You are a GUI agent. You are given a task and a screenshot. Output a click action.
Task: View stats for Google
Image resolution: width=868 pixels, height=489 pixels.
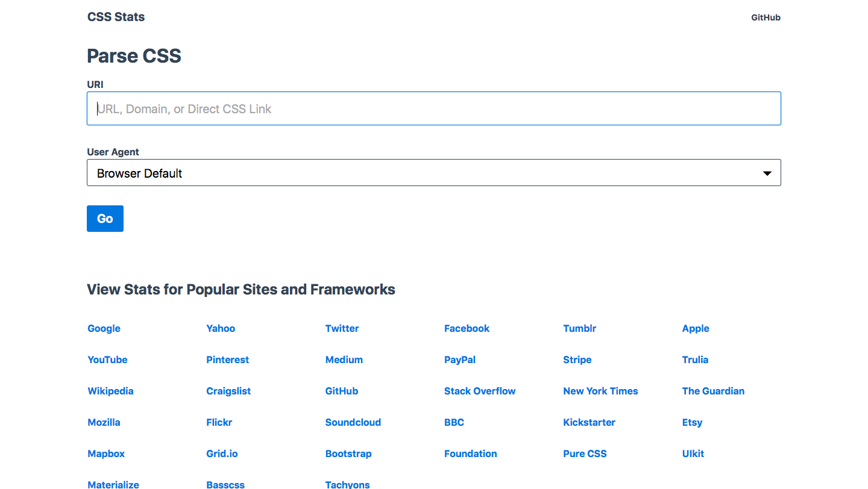point(104,328)
